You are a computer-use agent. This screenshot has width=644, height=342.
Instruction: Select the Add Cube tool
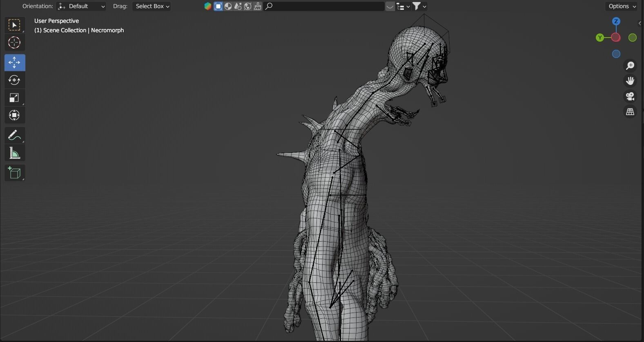(x=15, y=173)
